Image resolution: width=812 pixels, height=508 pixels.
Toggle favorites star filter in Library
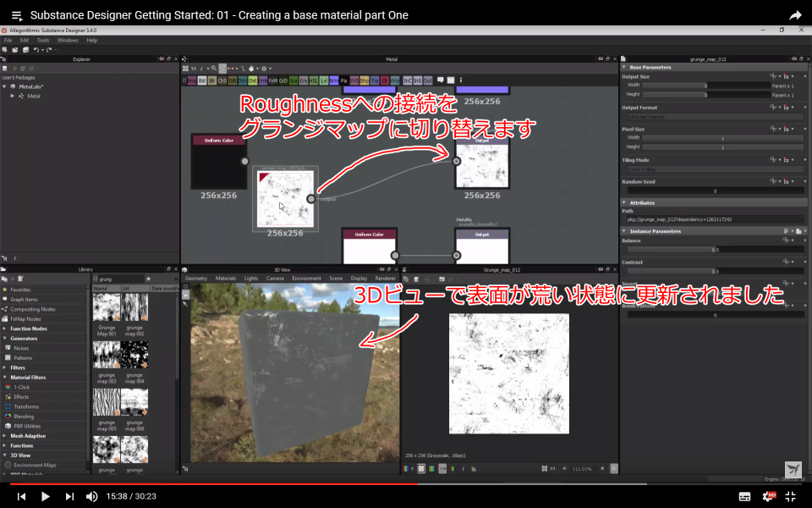(148, 279)
